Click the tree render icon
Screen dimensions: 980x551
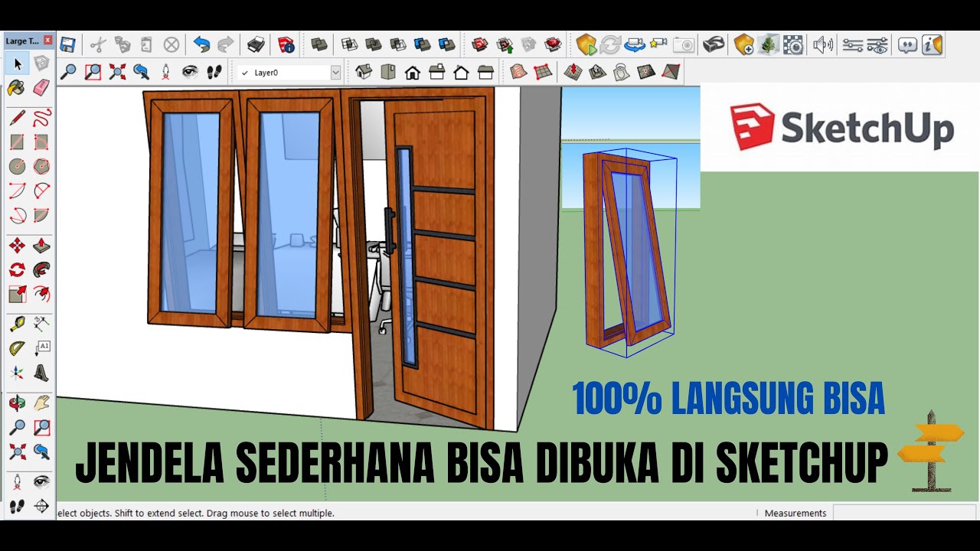coord(769,44)
